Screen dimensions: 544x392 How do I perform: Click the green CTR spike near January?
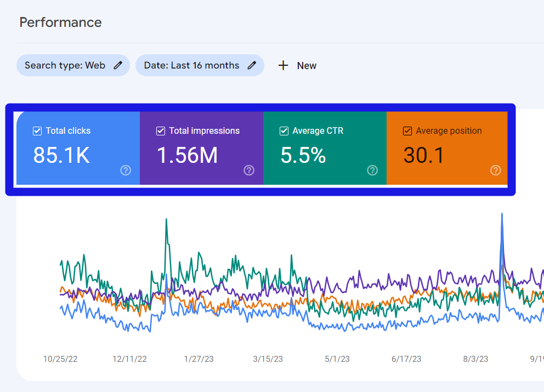167,220
